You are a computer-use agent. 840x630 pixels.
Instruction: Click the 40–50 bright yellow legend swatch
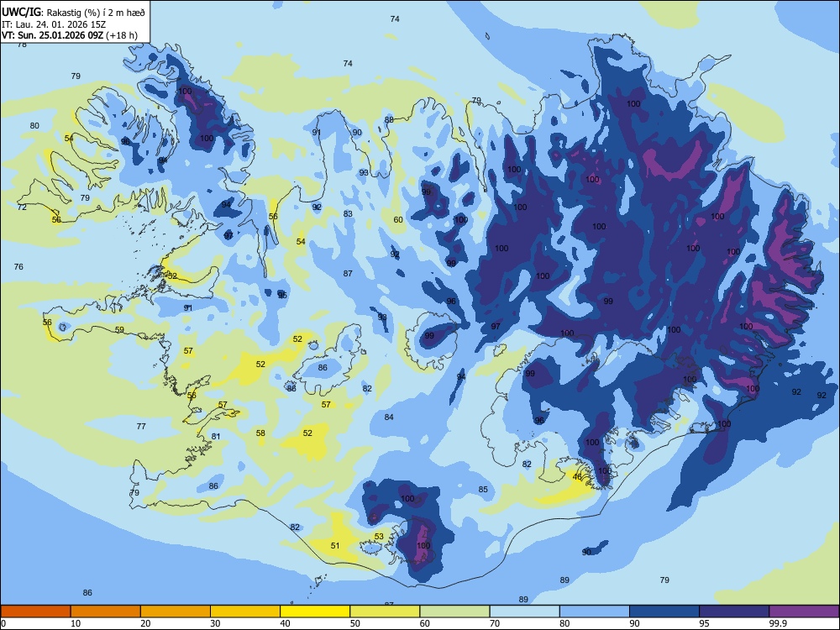point(315,612)
